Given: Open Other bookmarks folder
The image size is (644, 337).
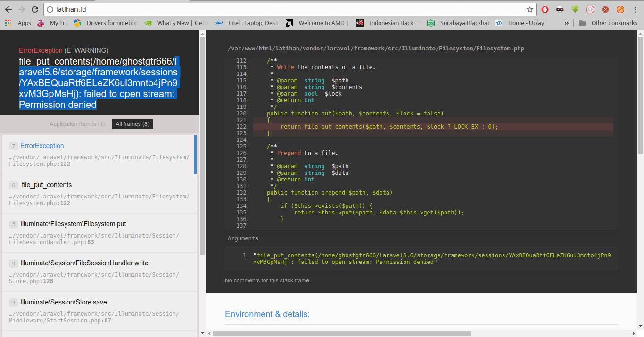Looking at the screenshot, I should (x=608, y=23).
